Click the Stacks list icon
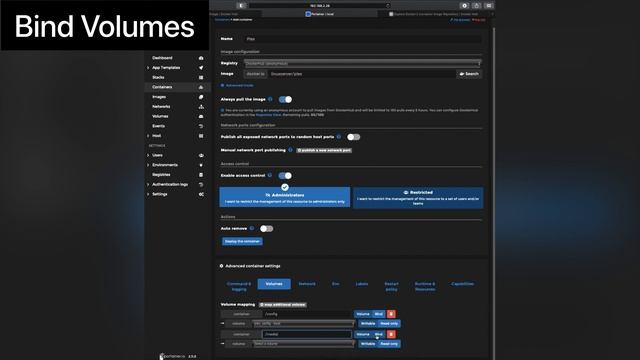Screen dimensions: 640x360 point(201,78)
